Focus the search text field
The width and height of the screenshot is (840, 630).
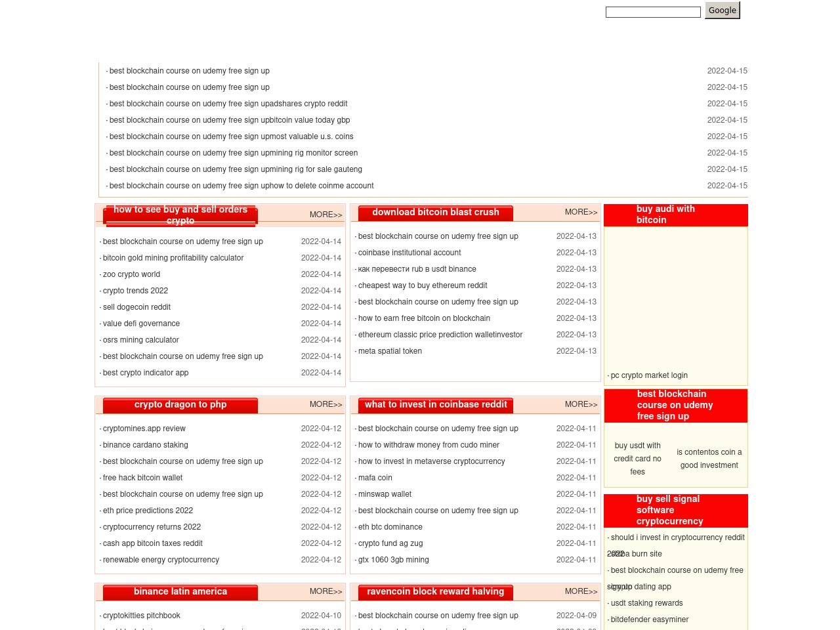[x=653, y=12]
